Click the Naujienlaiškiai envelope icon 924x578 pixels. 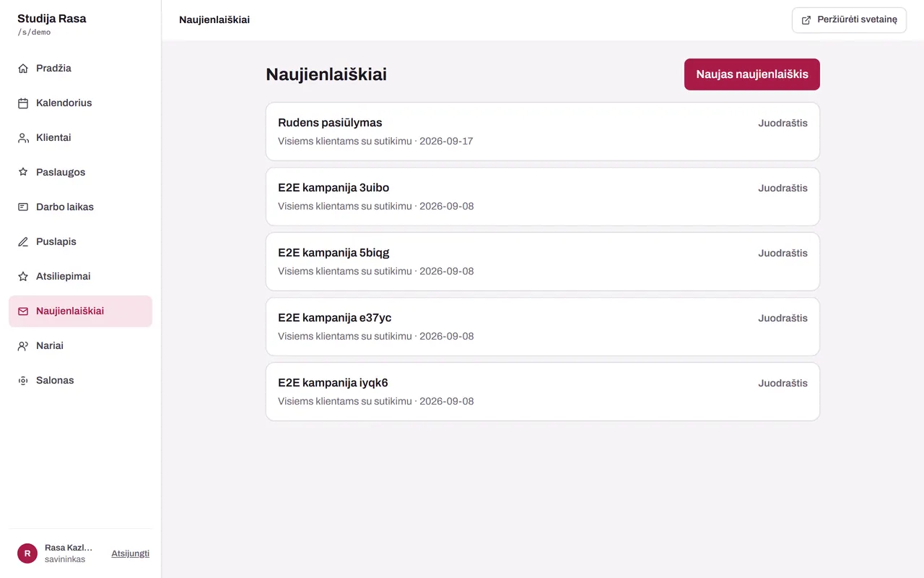click(23, 311)
